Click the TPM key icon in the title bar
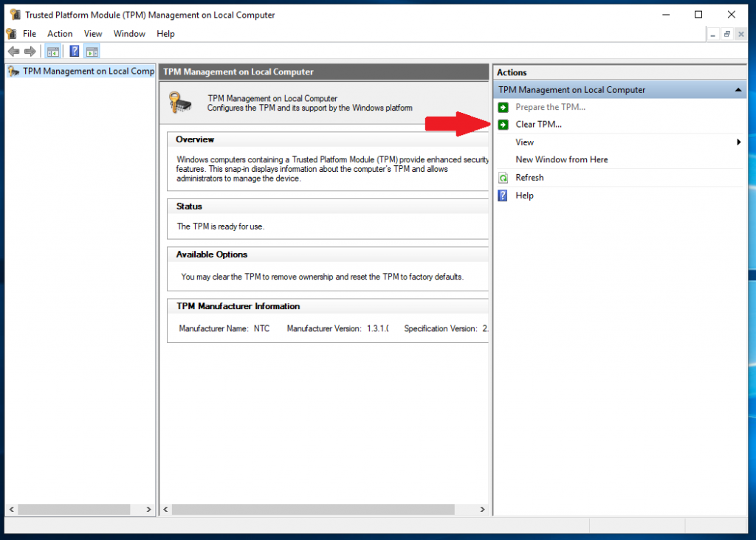 click(x=16, y=15)
